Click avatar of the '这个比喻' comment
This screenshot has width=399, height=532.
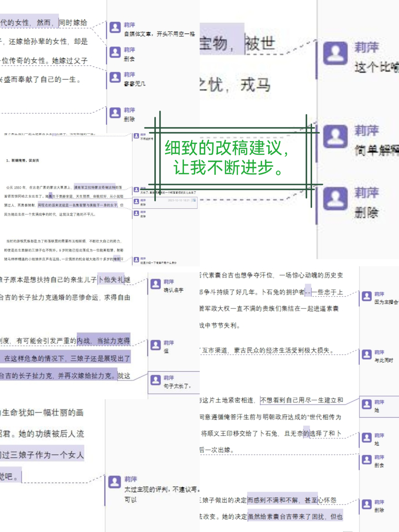[x=335, y=53]
